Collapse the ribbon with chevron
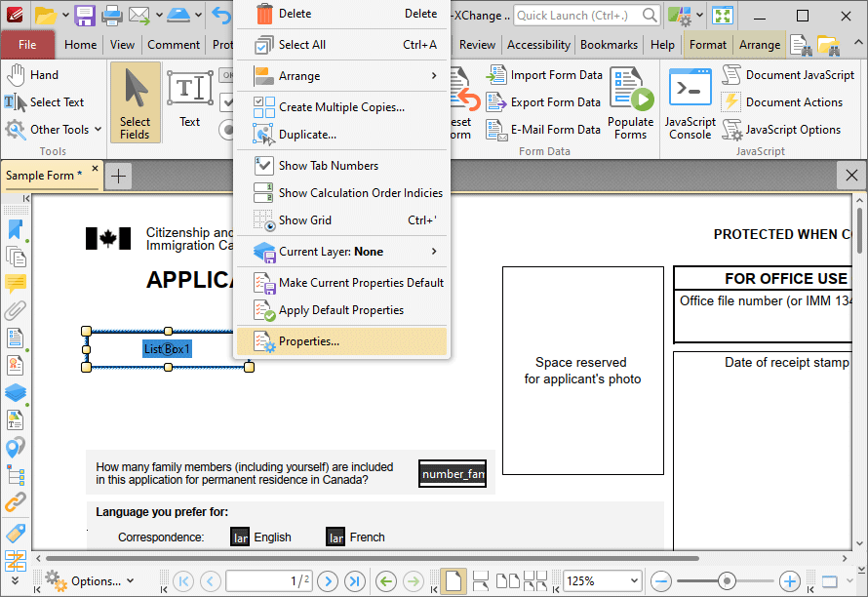The width and height of the screenshot is (868, 597). [x=857, y=43]
